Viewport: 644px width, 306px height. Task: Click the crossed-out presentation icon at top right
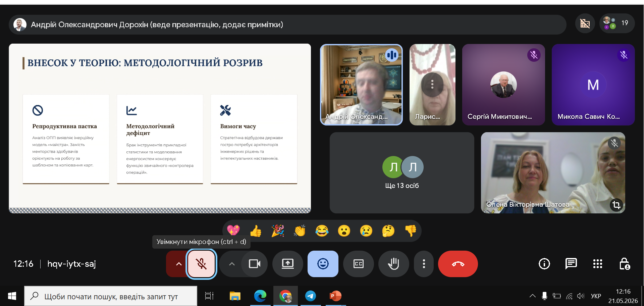(585, 23)
